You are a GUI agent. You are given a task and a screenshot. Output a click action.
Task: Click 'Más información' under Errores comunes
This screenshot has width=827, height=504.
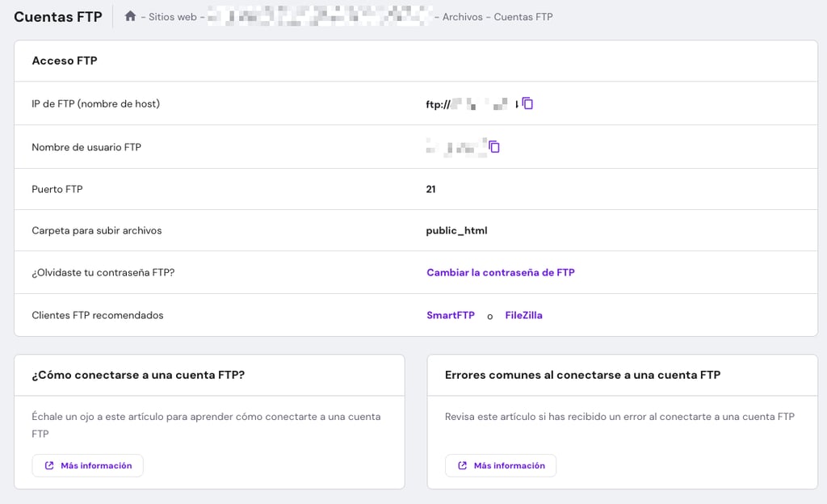[501, 465]
